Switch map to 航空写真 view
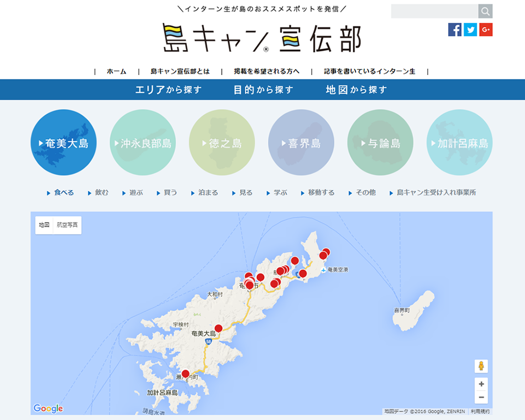Viewport: 525px width, 420px height. pyautogui.click(x=67, y=225)
